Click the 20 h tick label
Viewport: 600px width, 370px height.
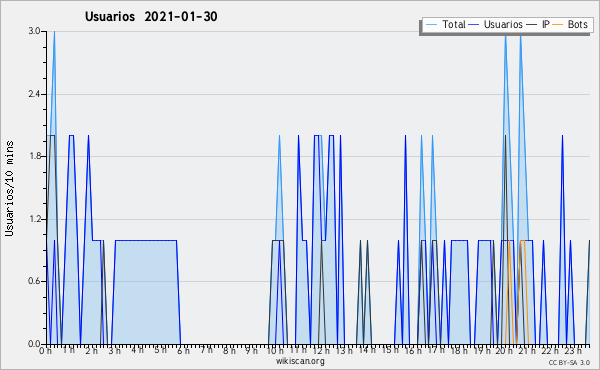click(504, 350)
